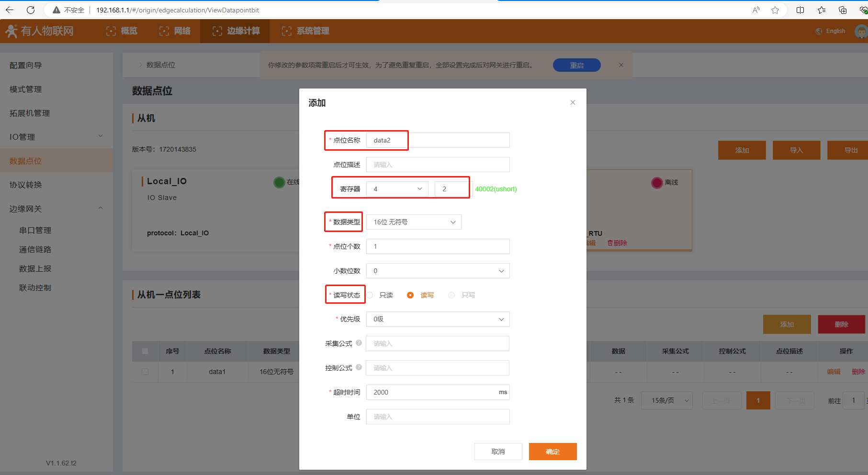The width and height of the screenshot is (868, 475).
Task: Click the 有人物联网 logo
Action: point(39,31)
